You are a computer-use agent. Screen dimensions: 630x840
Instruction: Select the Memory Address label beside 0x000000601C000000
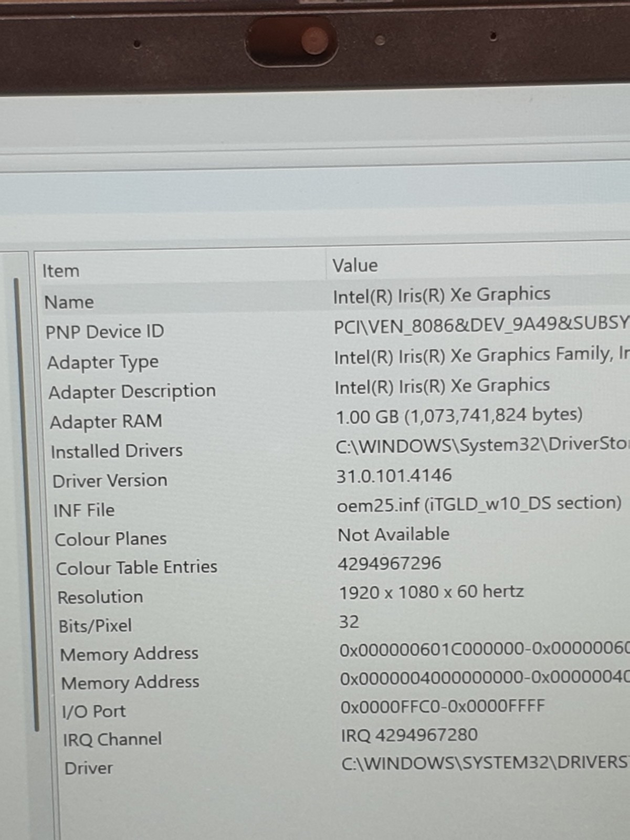pyautogui.click(x=129, y=654)
